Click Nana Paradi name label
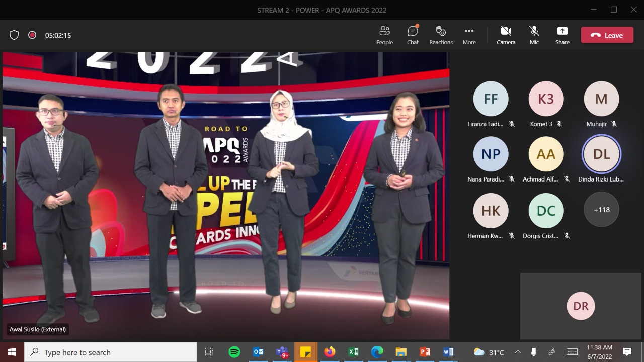 (x=486, y=179)
